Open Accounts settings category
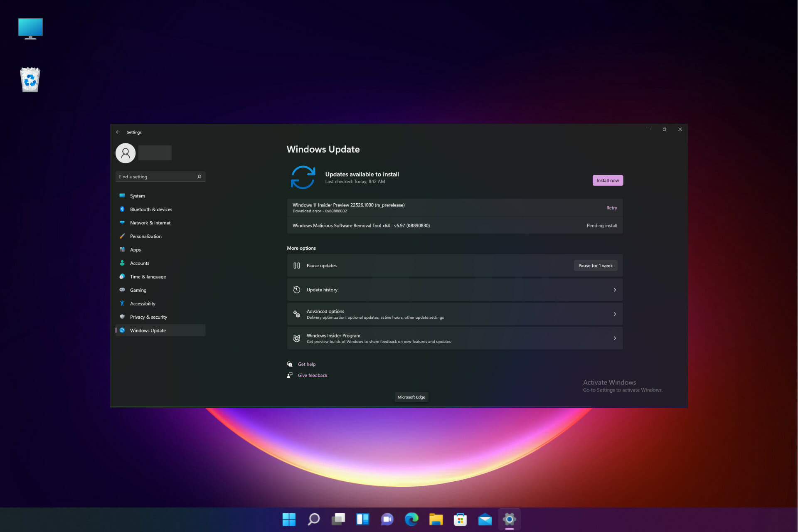This screenshot has width=798, height=532. point(160,263)
